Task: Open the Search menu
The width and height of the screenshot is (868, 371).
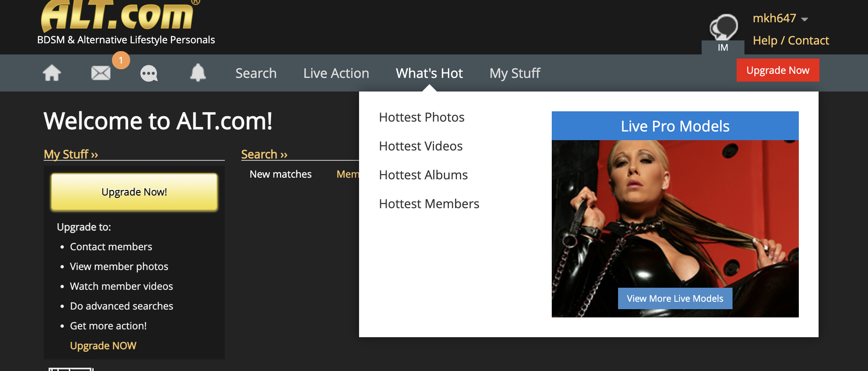Action: click(256, 73)
